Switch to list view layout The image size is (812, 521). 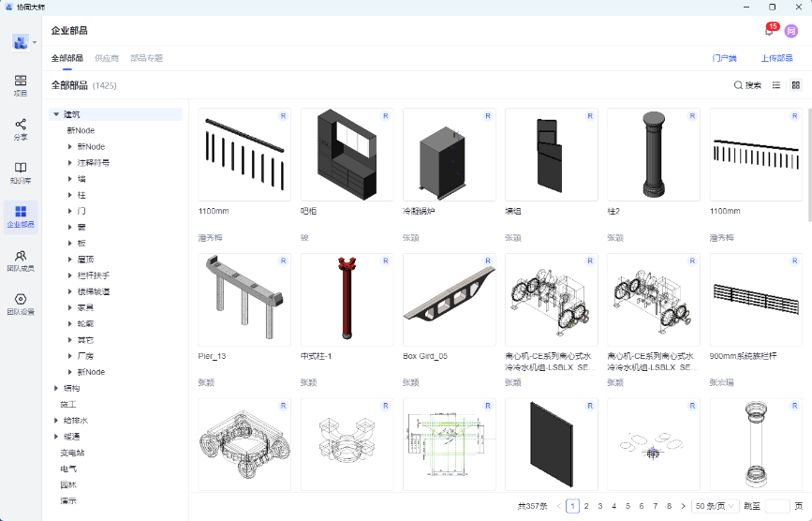pyautogui.click(x=775, y=85)
